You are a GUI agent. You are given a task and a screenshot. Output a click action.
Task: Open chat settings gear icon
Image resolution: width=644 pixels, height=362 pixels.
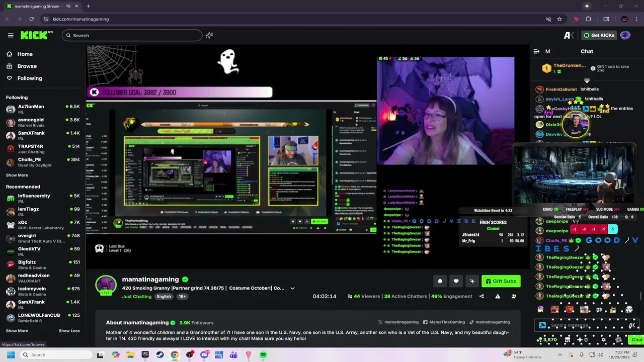[604, 340]
